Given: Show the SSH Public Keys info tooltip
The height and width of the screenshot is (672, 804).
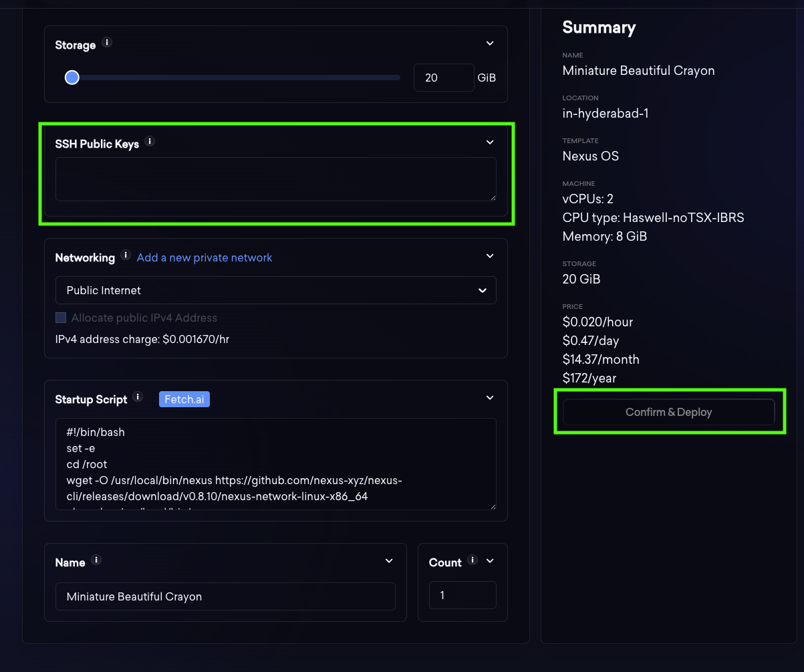Looking at the screenshot, I should click(x=150, y=142).
